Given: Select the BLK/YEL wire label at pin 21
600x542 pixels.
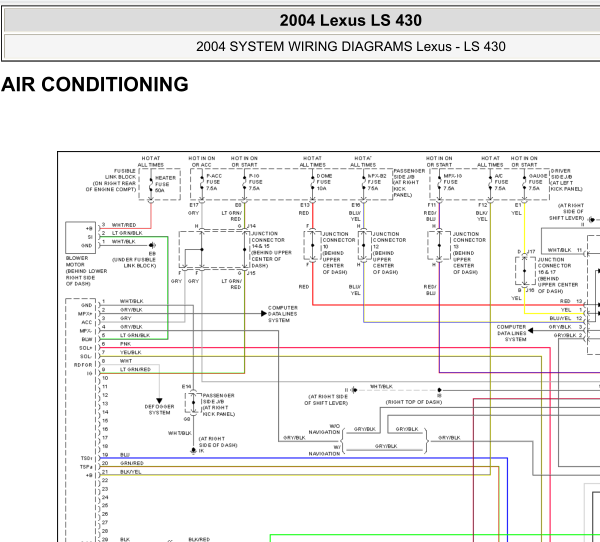Looking at the screenshot, I should click(131, 472).
